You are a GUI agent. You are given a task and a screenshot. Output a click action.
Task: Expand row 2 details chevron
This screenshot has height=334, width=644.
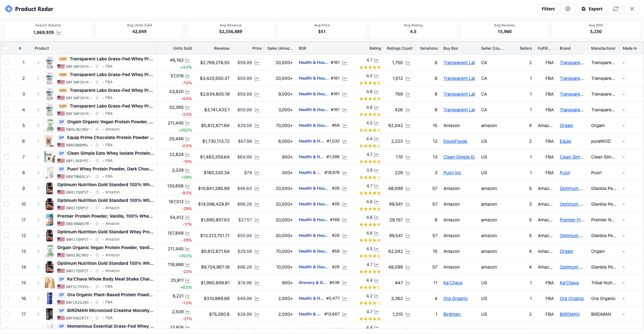click(38, 78)
